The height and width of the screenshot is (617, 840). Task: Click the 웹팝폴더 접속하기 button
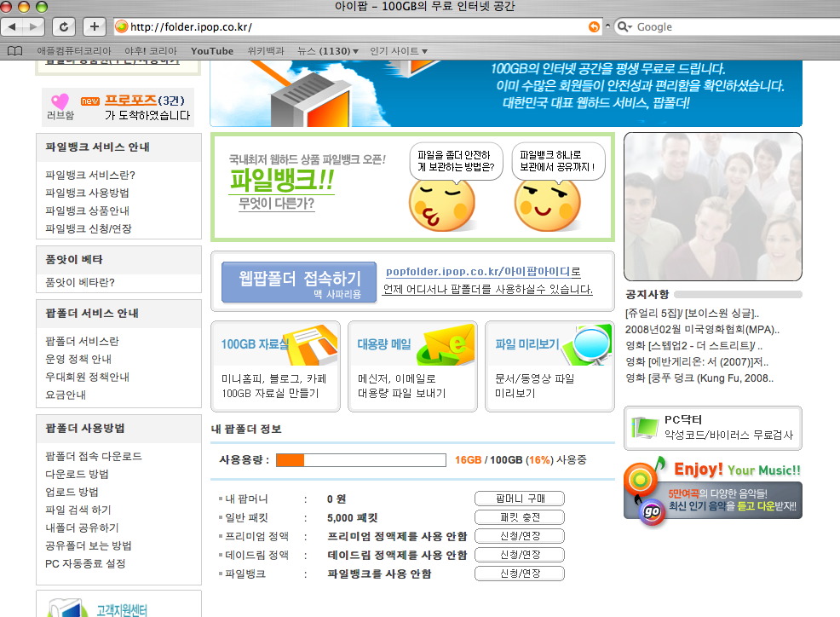pos(299,282)
